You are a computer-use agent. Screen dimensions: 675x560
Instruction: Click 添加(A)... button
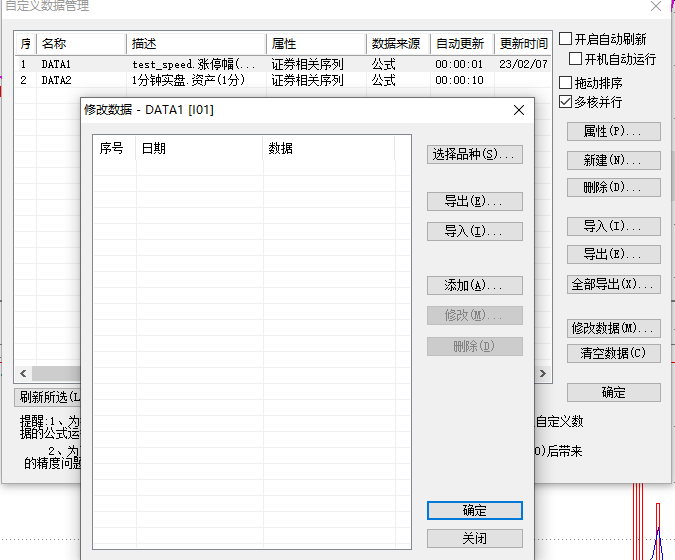coord(475,285)
